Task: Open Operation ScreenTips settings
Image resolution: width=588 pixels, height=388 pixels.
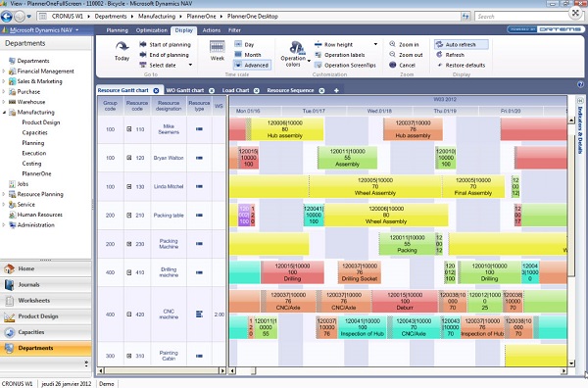Action: point(345,66)
